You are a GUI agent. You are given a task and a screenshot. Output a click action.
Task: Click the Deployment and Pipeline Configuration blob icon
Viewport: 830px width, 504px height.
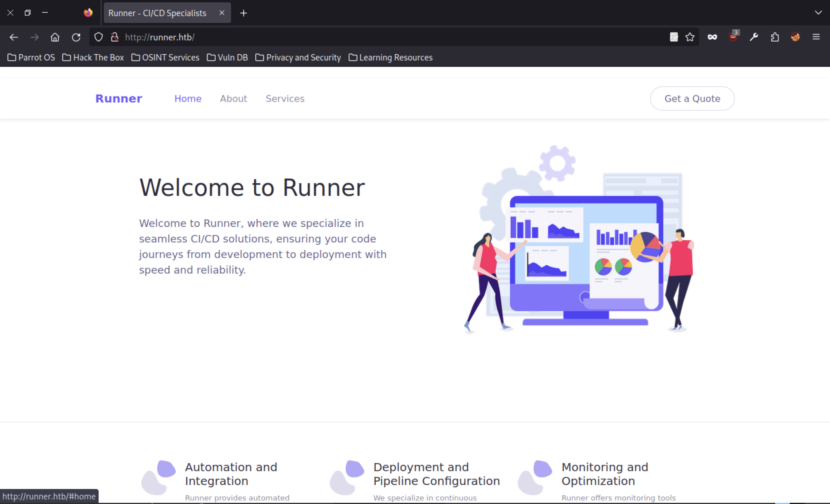(347, 477)
